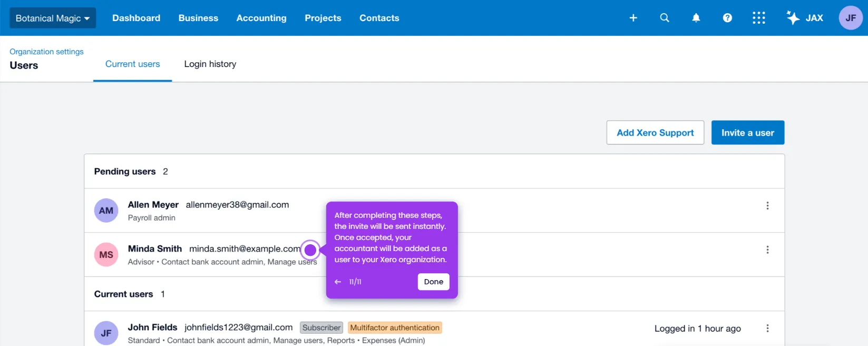Click the Payroll admin role text
This screenshot has height=346, width=868.
[152, 218]
